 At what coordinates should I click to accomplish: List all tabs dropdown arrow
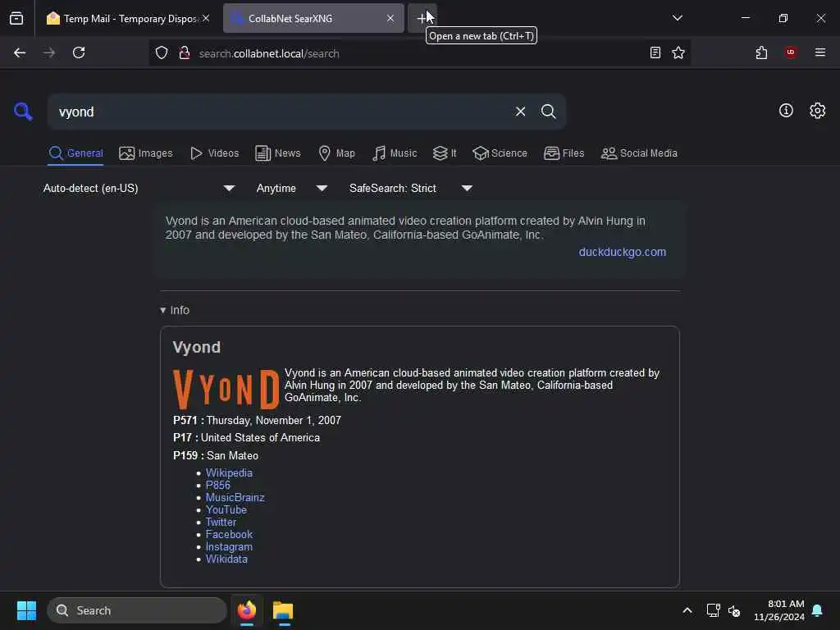[677, 18]
